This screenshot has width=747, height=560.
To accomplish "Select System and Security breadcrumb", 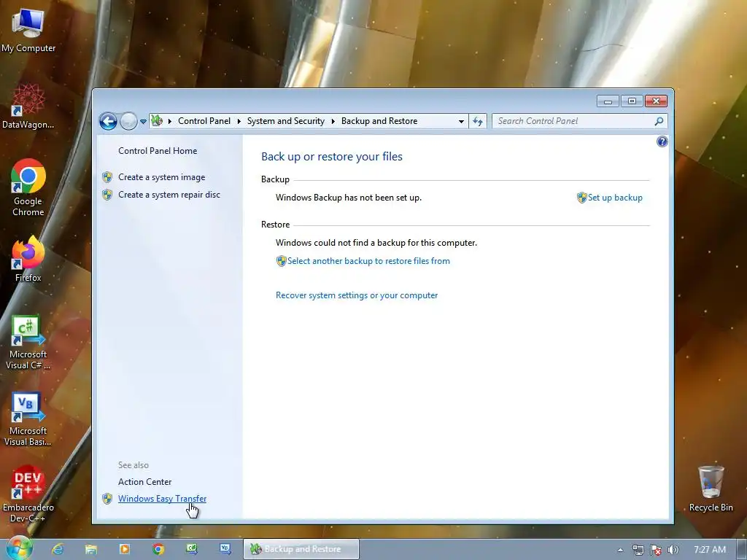I will coord(285,121).
